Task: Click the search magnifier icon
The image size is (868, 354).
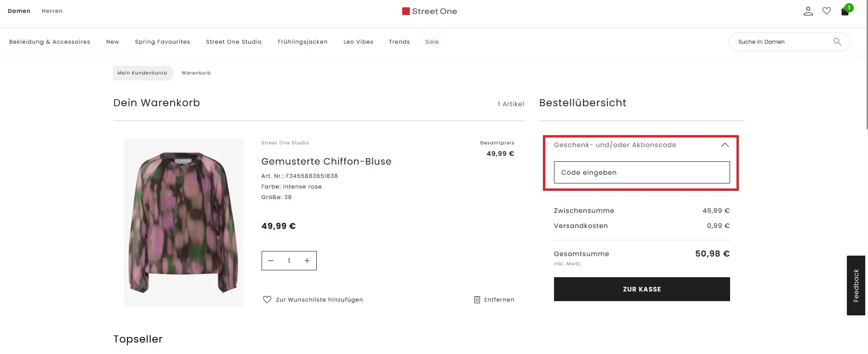Action: 837,42
